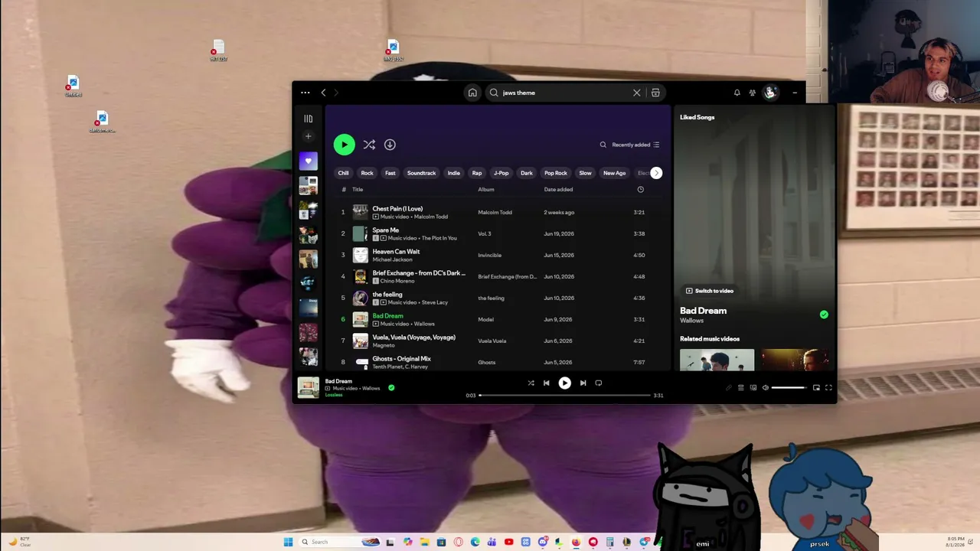Play Liked Songs with the green button
The width and height of the screenshot is (980, 551).
pos(345,145)
